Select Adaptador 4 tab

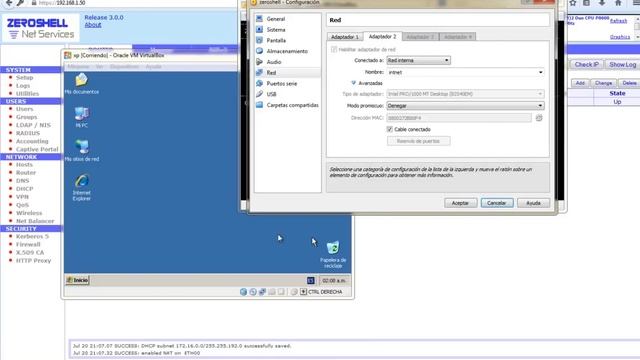pyautogui.click(x=458, y=37)
